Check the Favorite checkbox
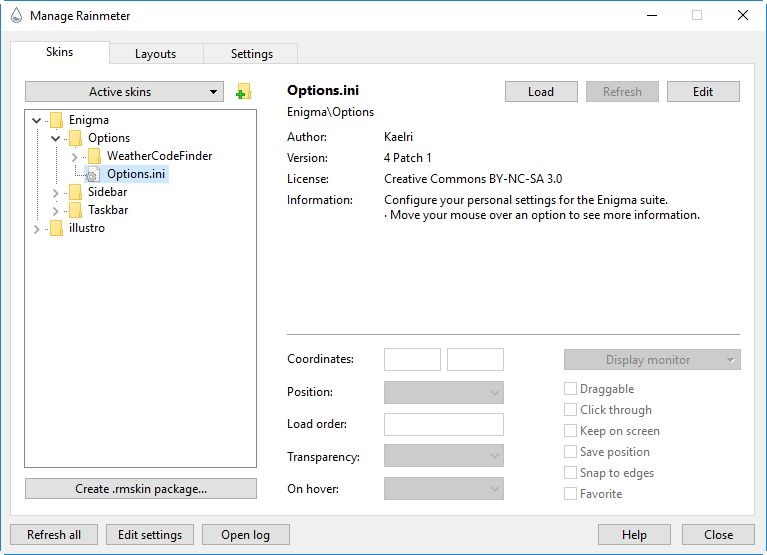The height and width of the screenshot is (555, 767). 570,494
